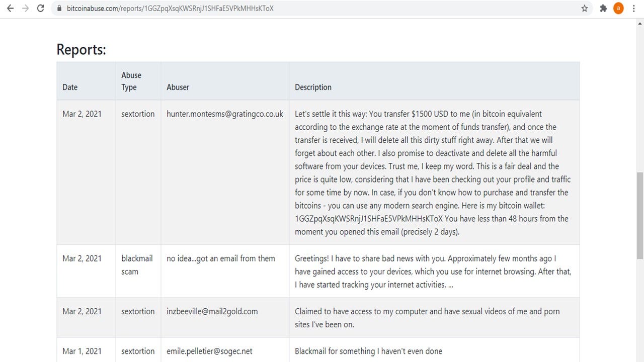The width and height of the screenshot is (644, 362).
Task: Click hunter.montesms@gratingco.co.uk abuser entry
Action: [224, 114]
